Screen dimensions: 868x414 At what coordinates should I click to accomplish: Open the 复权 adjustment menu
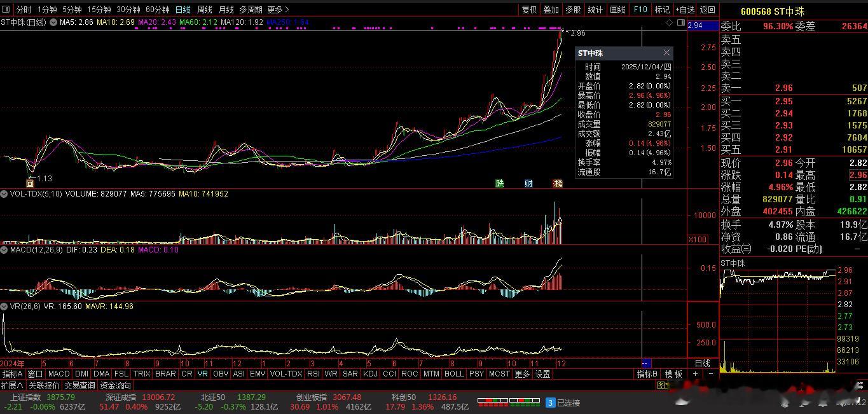(x=529, y=10)
